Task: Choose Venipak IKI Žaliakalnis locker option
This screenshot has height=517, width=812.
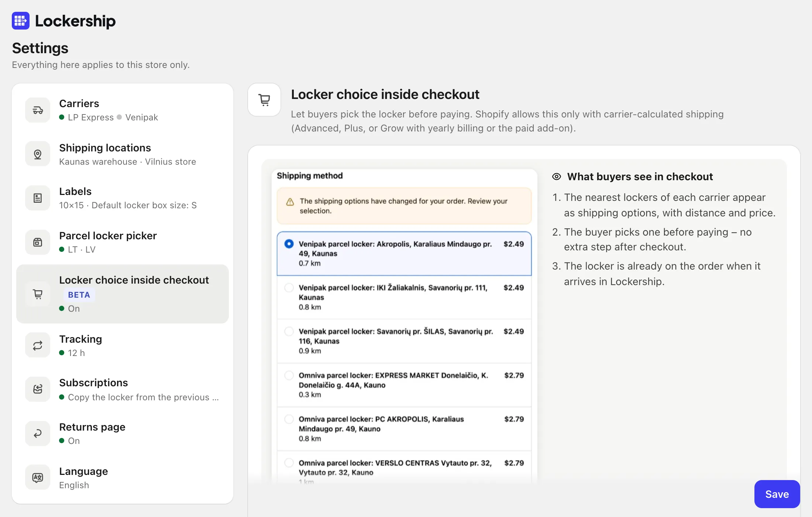Action: pos(404,297)
